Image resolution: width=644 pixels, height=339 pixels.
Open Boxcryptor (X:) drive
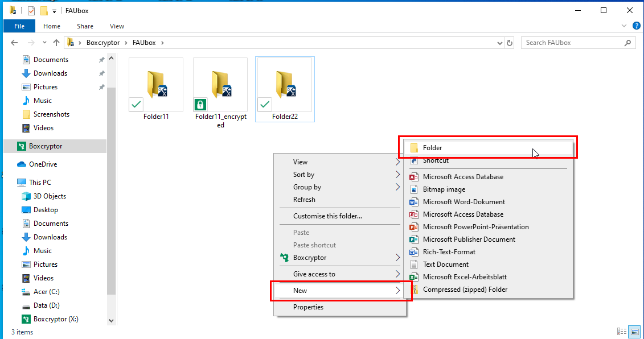tap(55, 319)
